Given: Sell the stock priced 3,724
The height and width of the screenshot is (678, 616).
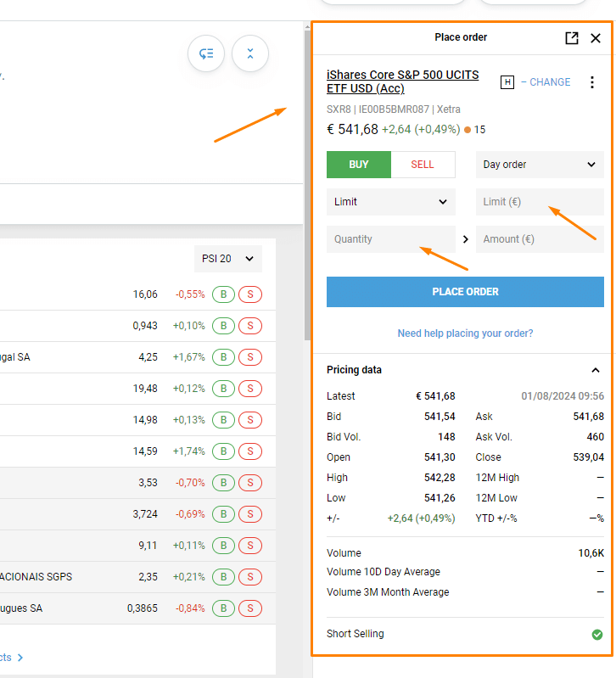Looking at the screenshot, I should pyautogui.click(x=250, y=514).
